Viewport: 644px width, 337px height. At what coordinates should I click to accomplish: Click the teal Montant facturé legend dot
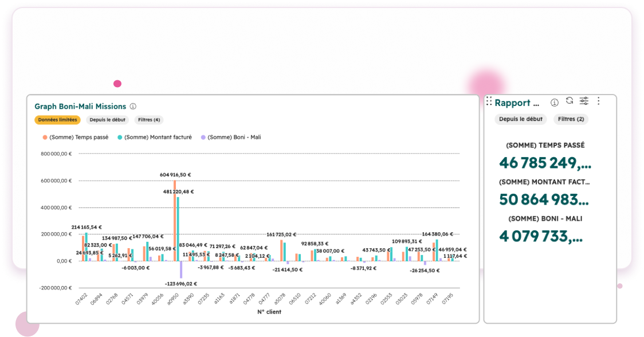click(120, 138)
